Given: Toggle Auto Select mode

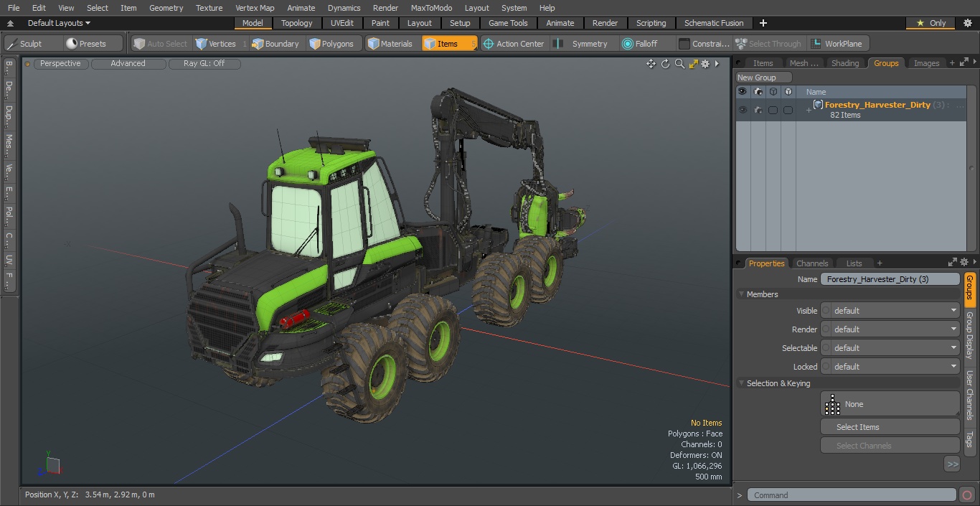Looking at the screenshot, I should pos(161,44).
